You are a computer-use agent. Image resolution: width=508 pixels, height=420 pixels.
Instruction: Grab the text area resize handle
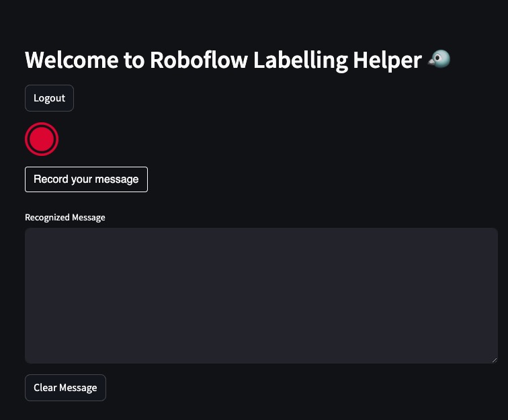[x=495, y=360]
